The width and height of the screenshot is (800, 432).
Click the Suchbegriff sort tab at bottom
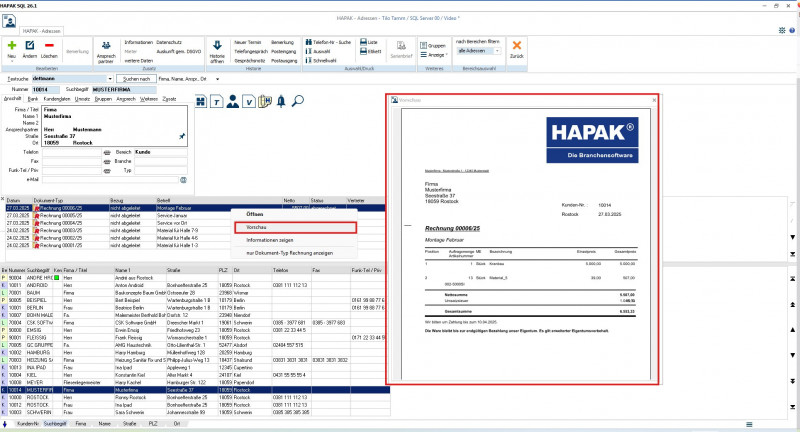[55, 424]
